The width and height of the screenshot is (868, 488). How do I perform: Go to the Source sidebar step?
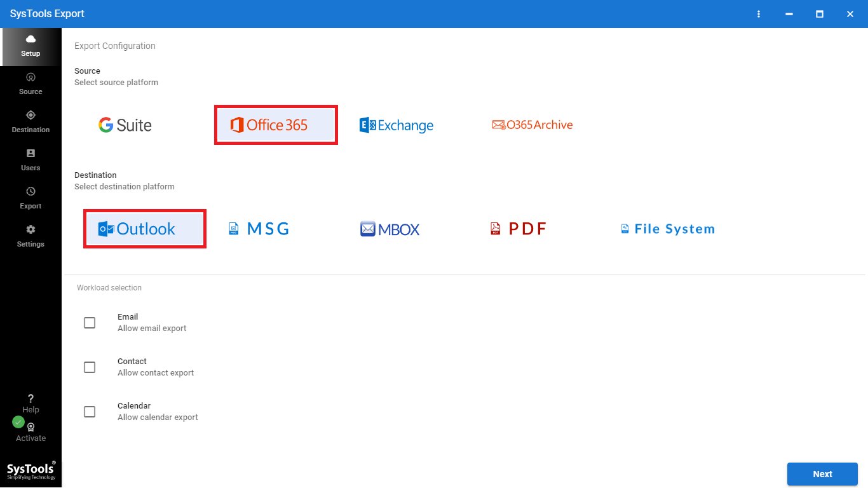tap(31, 85)
